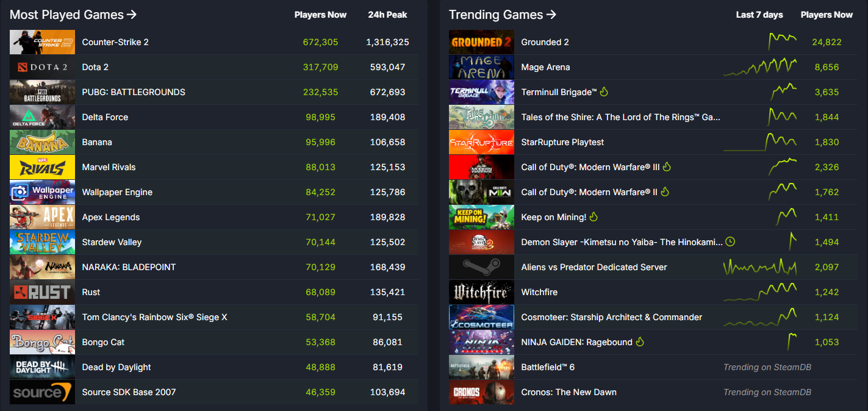Click Wallpaper Engine logo thumbnail
Viewport: 868px width, 411px height.
click(x=42, y=192)
